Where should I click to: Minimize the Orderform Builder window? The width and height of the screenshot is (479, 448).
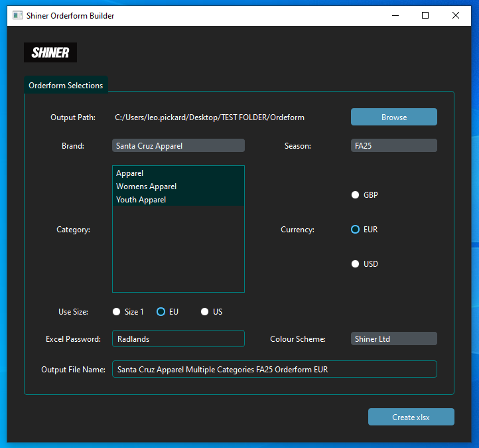395,15
